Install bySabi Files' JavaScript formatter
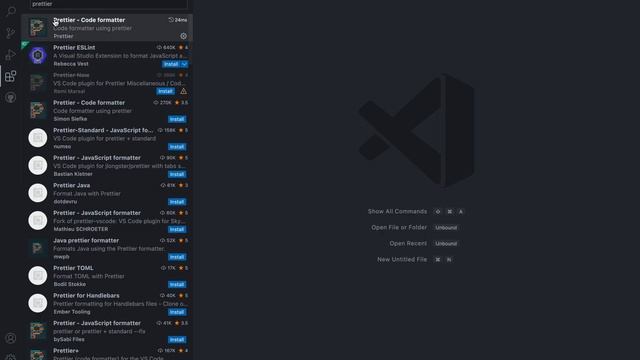 coord(177,340)
